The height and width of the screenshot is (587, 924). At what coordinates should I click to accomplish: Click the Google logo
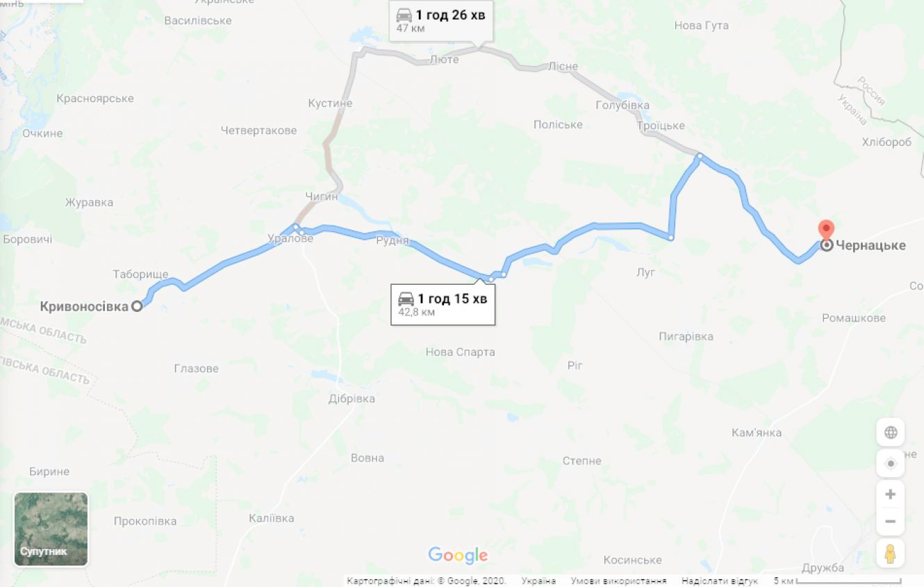[x=458, y=555]
